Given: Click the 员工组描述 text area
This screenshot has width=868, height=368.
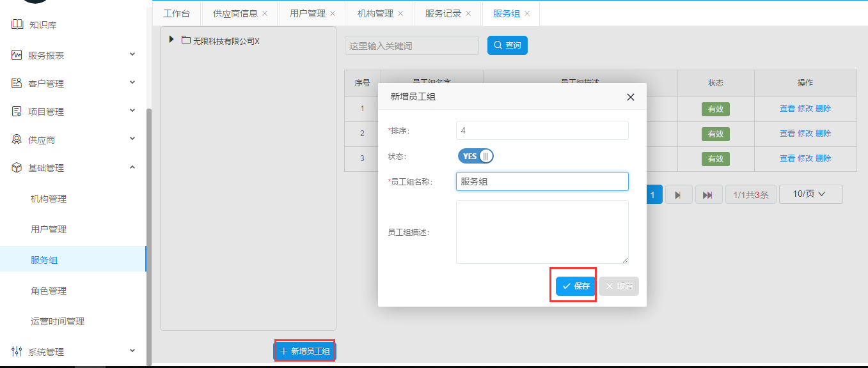Looking at the screenshot, I should (x=542, y=231).
